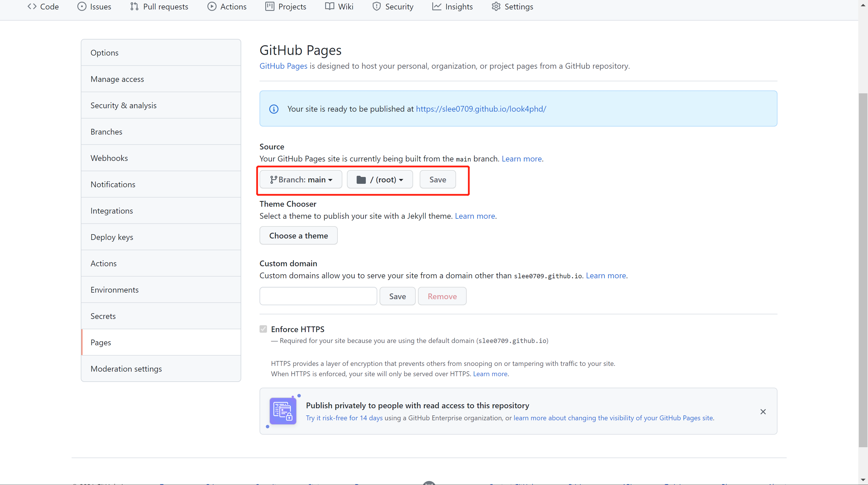Open the Branch: main dropdown
This screenshot has height=485, width=868.
[301, 180]
